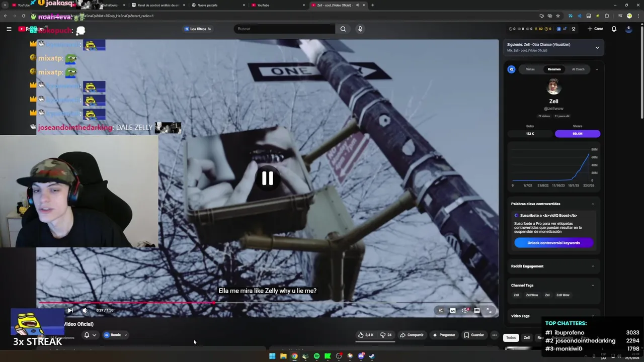Select the Zell filter chip
Viewport: 644px width, 362px height.
click(527, 338)
